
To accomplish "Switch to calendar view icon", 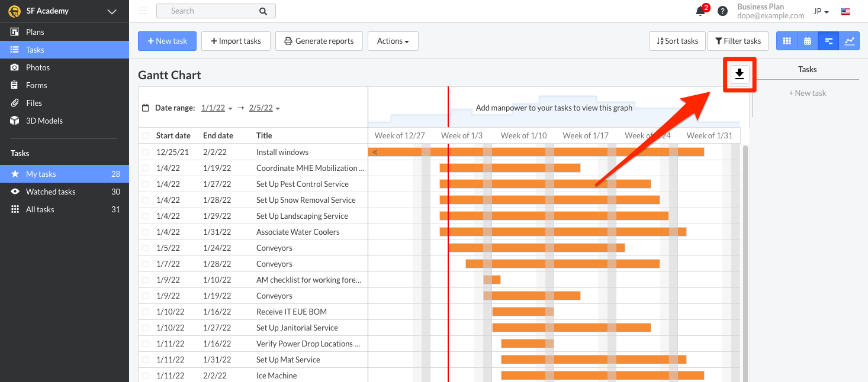I will click(x=808, y=41).
